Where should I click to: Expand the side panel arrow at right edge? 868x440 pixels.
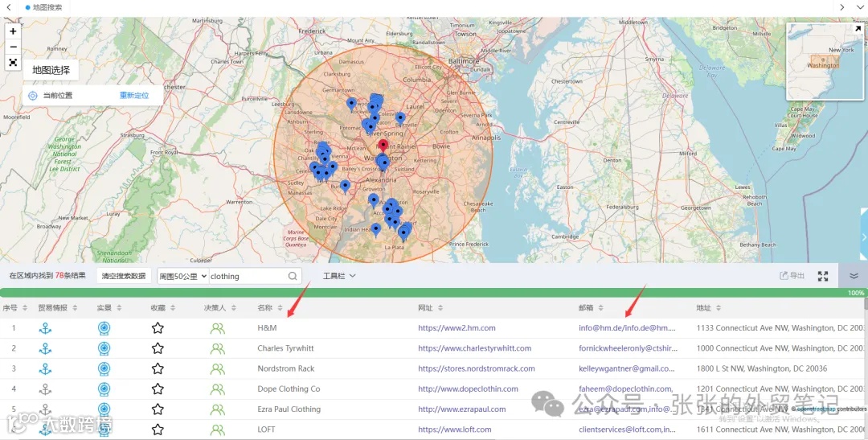pos(864,237)
